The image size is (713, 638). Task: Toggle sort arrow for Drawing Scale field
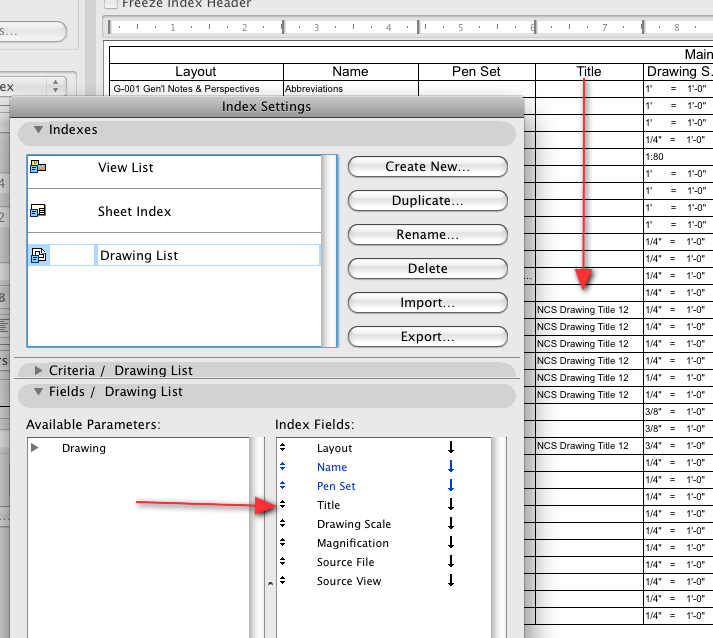(451, 523)
